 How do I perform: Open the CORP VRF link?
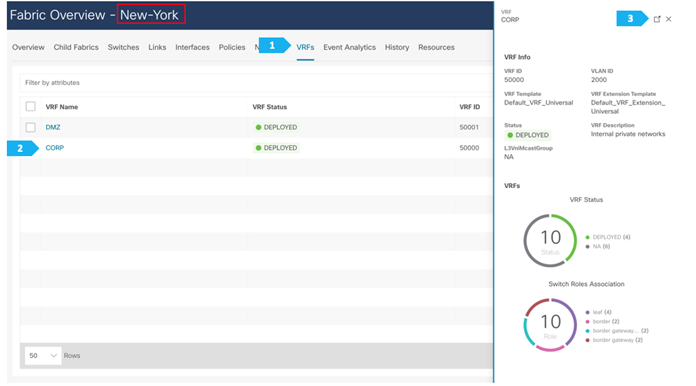coord(55,148)
